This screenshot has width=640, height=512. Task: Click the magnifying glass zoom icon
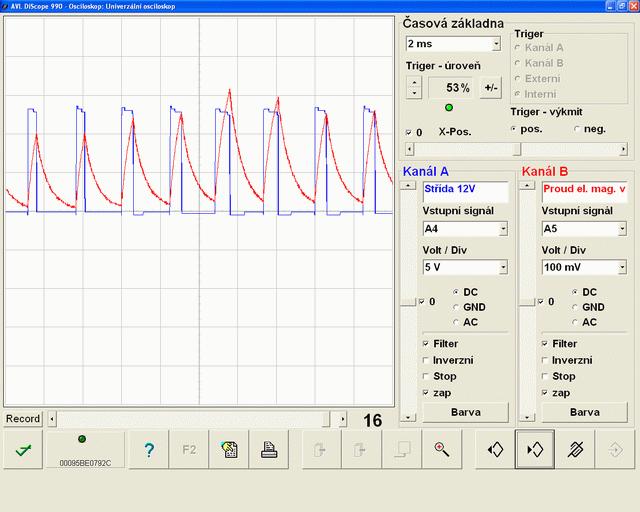click(441, 450)
